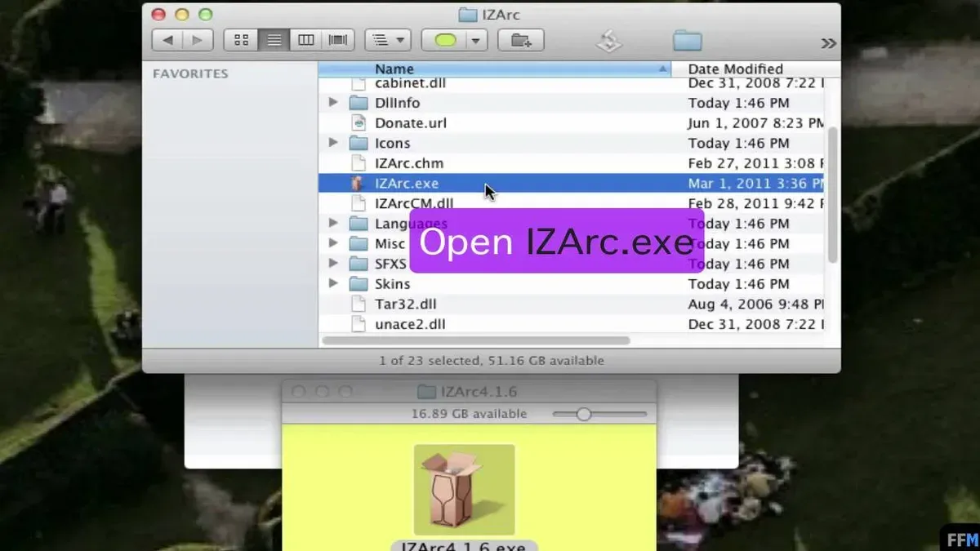Go back with the Finder back arrow
Image resolution: width=980 pixels, height=551 pixels.
click(x=167, y=40)
